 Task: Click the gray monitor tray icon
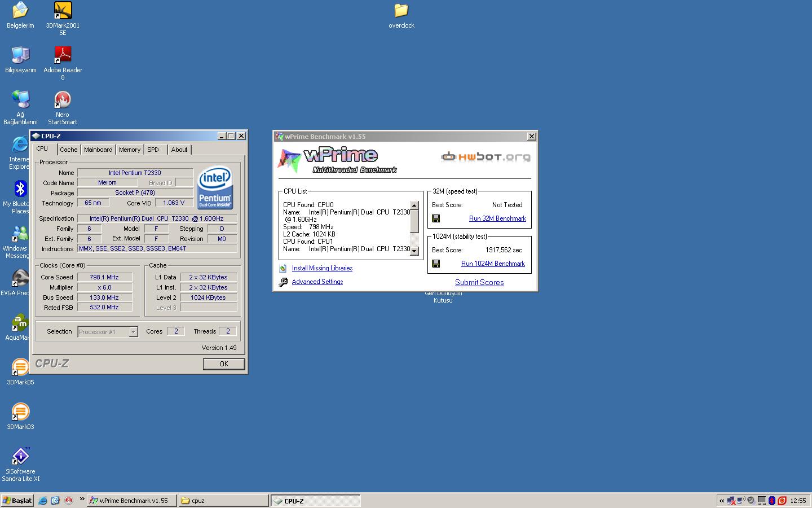tap(762, 501)
